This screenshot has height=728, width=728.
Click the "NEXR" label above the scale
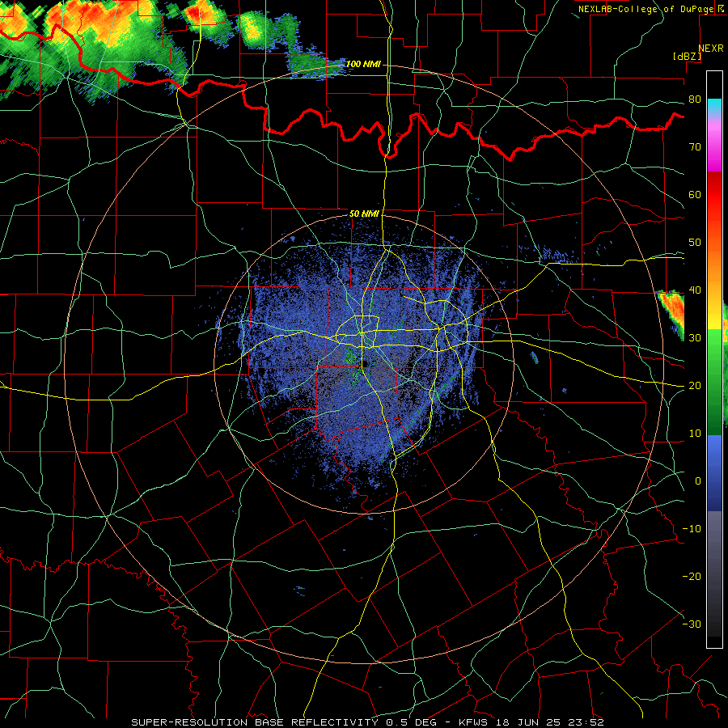[711, 49]
